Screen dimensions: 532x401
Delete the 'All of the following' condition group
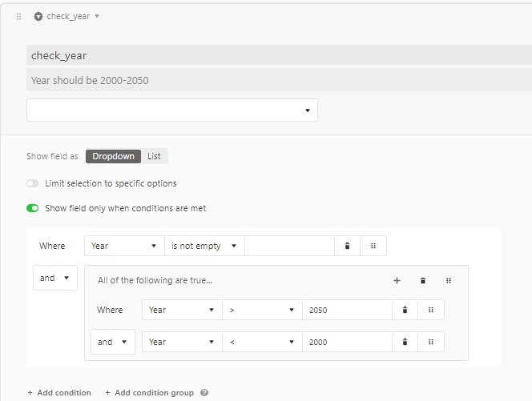pos(423,281)
